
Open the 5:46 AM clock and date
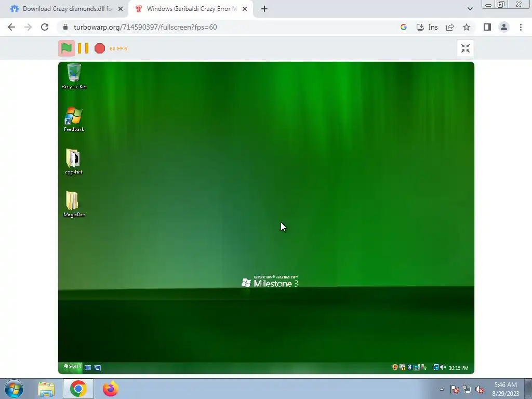click(x=506, y=389)
